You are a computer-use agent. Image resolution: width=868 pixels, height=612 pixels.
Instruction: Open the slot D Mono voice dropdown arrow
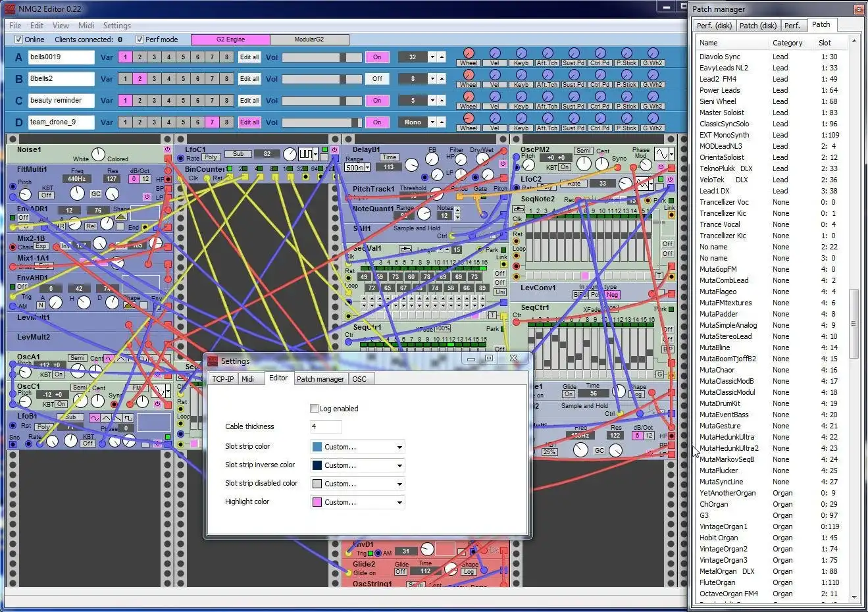pyautogui.click(x=432, y=122)
